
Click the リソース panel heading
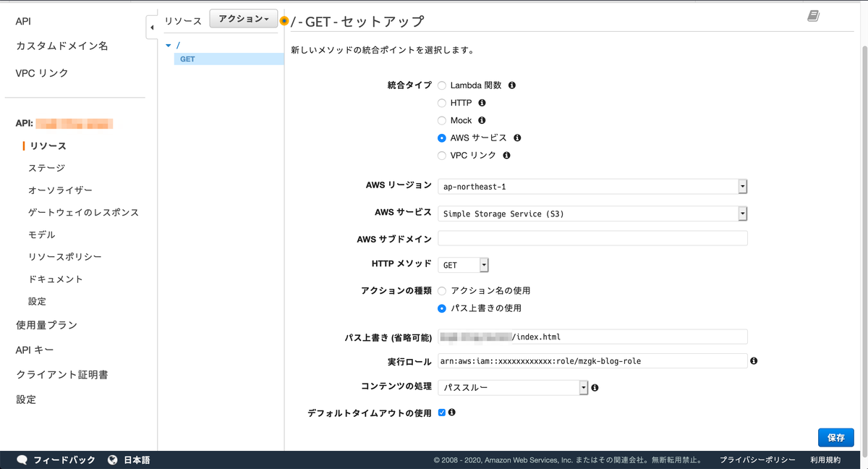pos(183,21)
